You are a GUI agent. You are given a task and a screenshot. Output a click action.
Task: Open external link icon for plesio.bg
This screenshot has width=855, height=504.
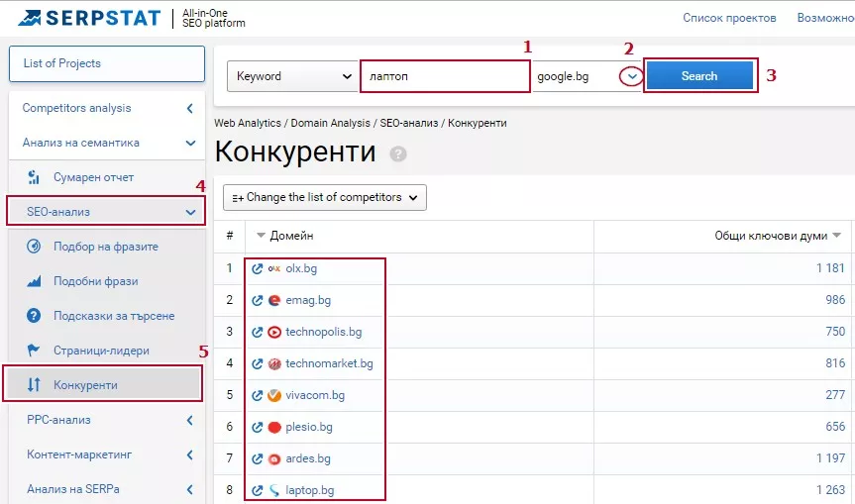coord(257,427)
